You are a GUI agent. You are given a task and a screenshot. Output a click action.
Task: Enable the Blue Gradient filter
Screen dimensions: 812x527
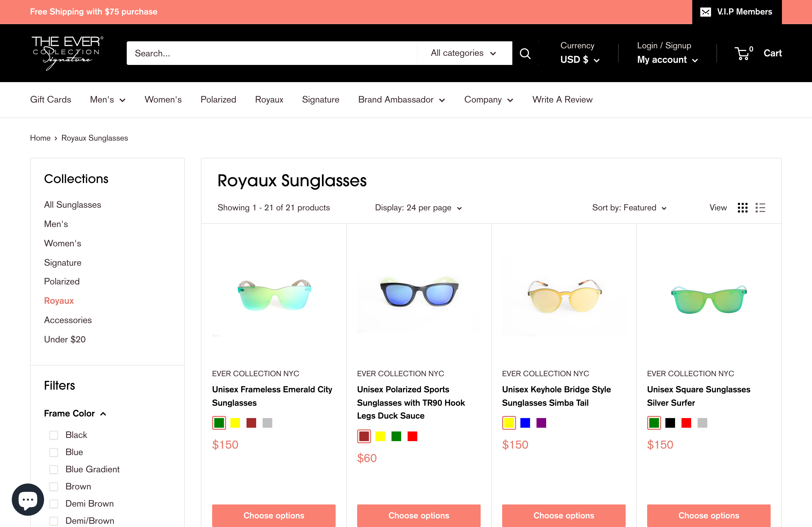click(53, 469)
